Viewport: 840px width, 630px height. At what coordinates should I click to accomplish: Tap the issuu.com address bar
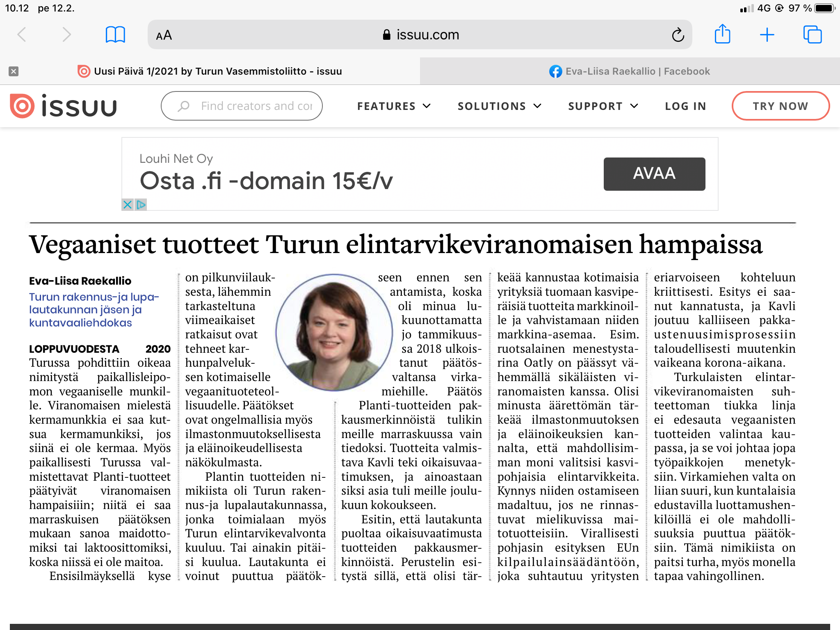pos(420,35)
